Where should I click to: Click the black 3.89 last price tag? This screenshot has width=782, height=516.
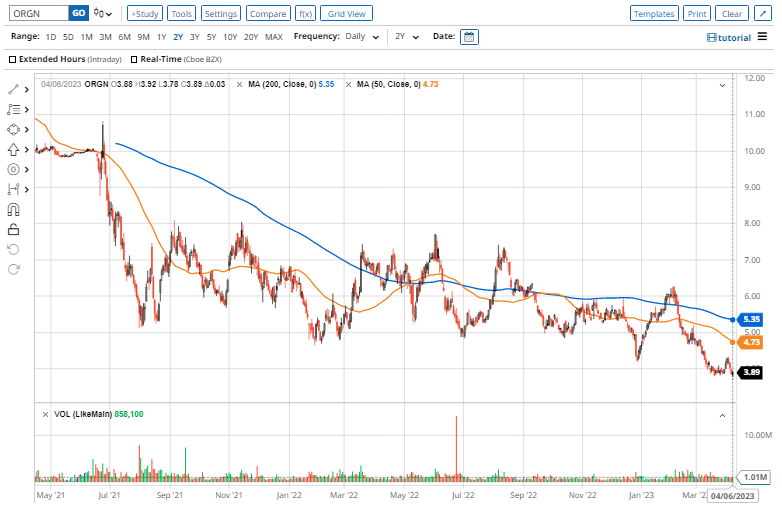[x=751, y=372]
